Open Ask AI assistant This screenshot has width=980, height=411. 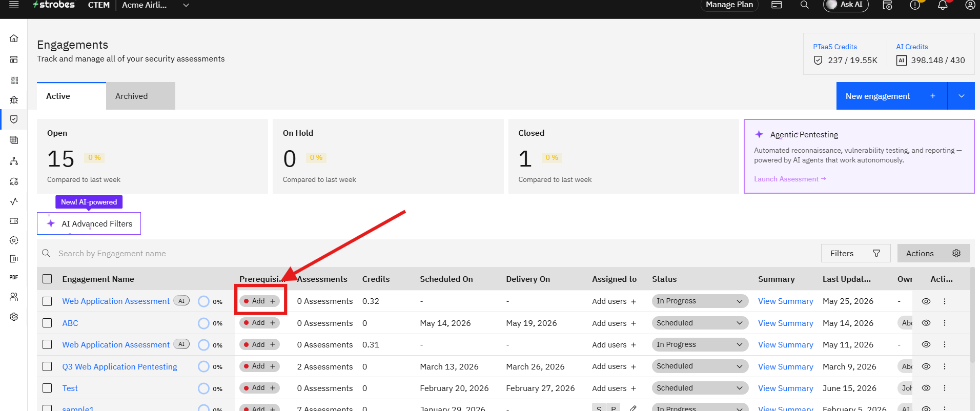coord(846,5)
